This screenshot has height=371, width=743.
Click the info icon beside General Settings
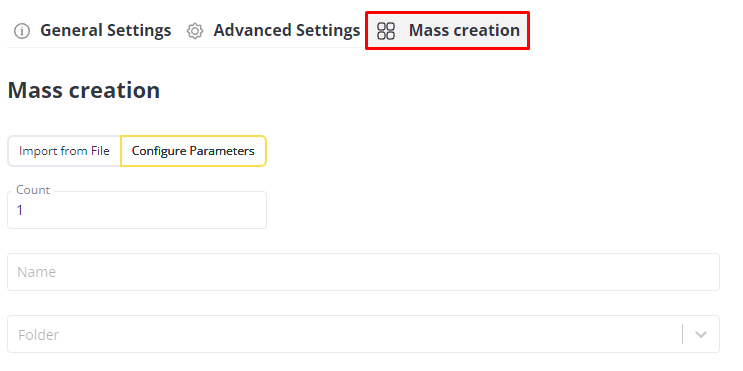22,31
